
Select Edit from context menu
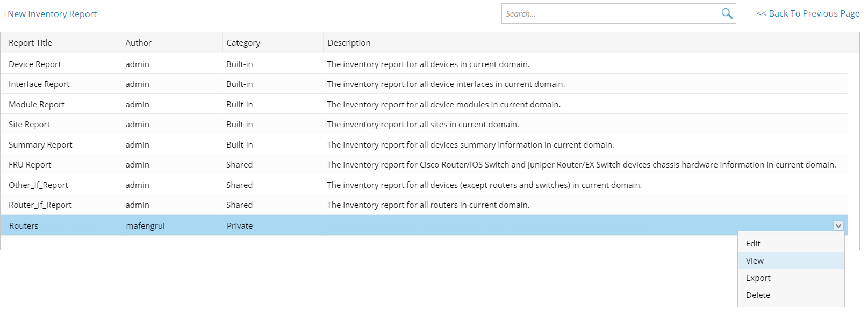(x=753, y=243)
